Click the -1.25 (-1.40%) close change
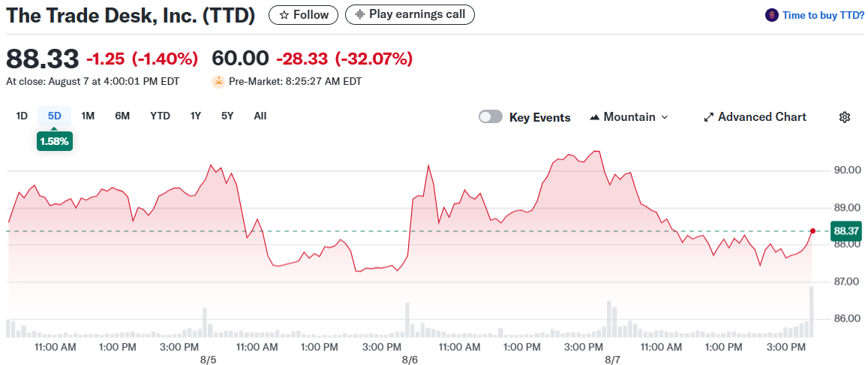 click(x=142, y=58)
